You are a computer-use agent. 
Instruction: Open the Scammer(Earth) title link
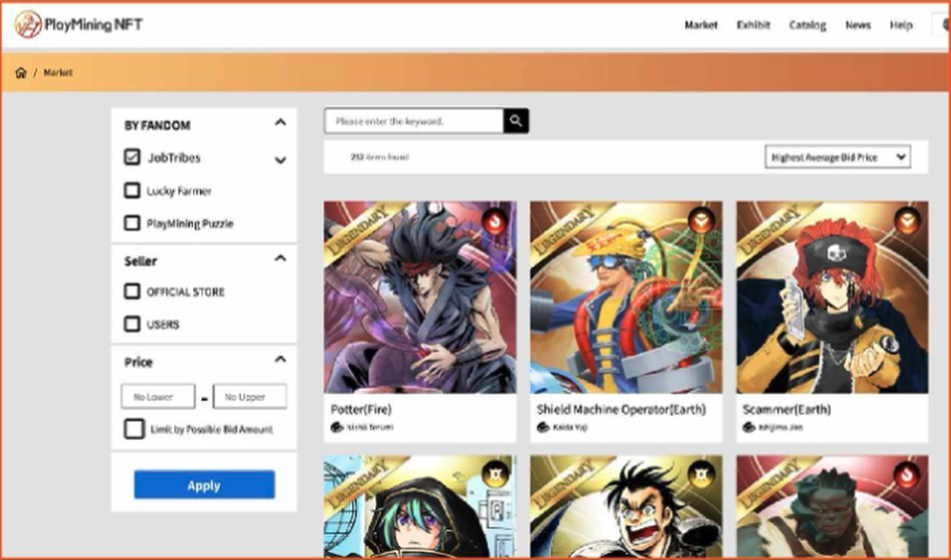786,409
